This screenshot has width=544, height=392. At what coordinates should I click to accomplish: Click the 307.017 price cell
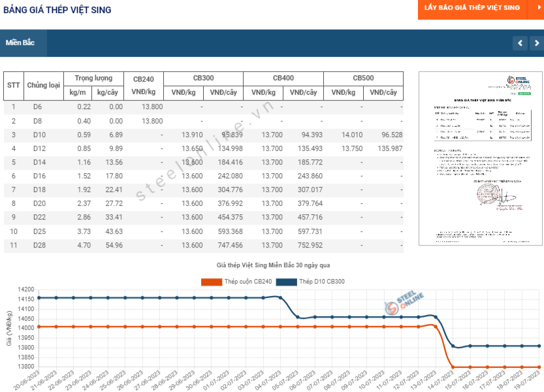pyautogui.click(x=310, y=190)
